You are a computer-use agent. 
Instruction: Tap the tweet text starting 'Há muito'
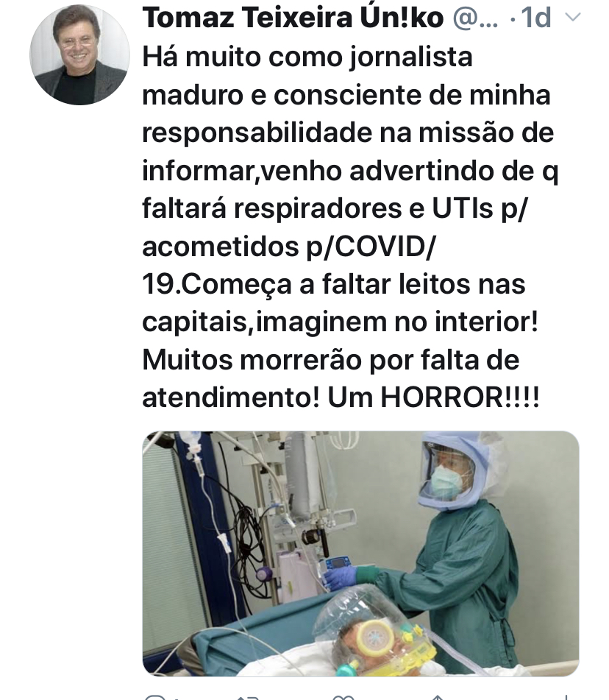point(350,227)
